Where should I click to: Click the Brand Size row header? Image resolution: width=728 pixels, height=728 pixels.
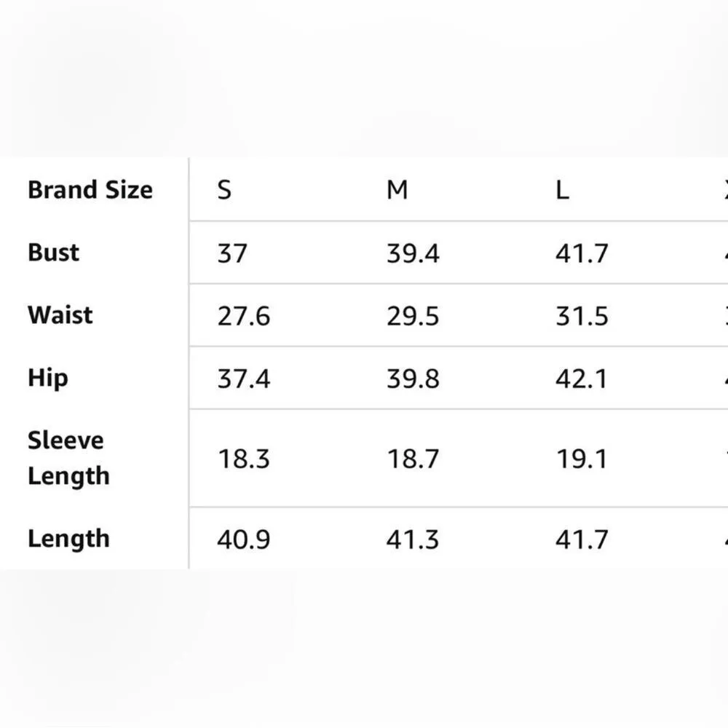[x=90, y=190]
